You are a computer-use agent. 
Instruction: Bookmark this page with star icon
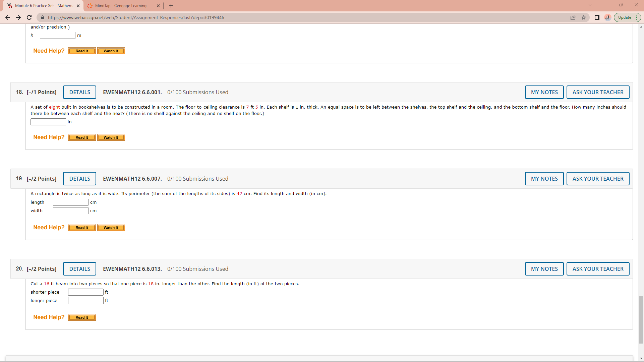[584, 17]
